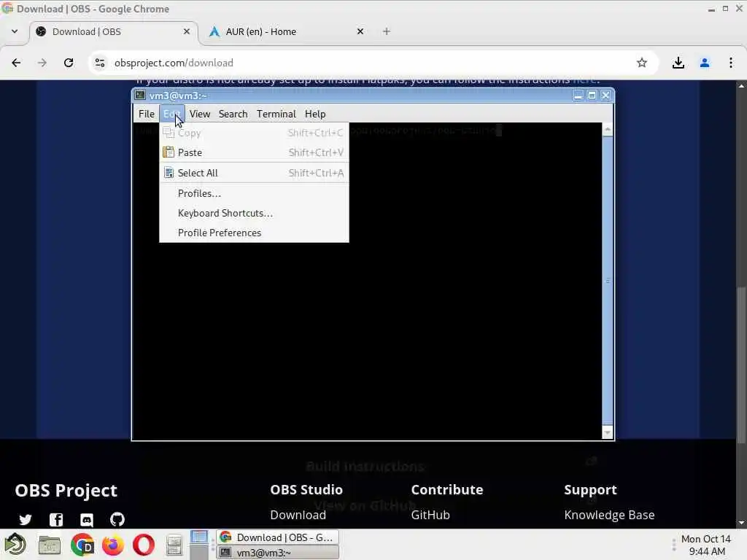This screenshot has width=747, height=560.
Task: Click the Chrome back arrow
Action: pyautogui.click(x=16, y=63)
